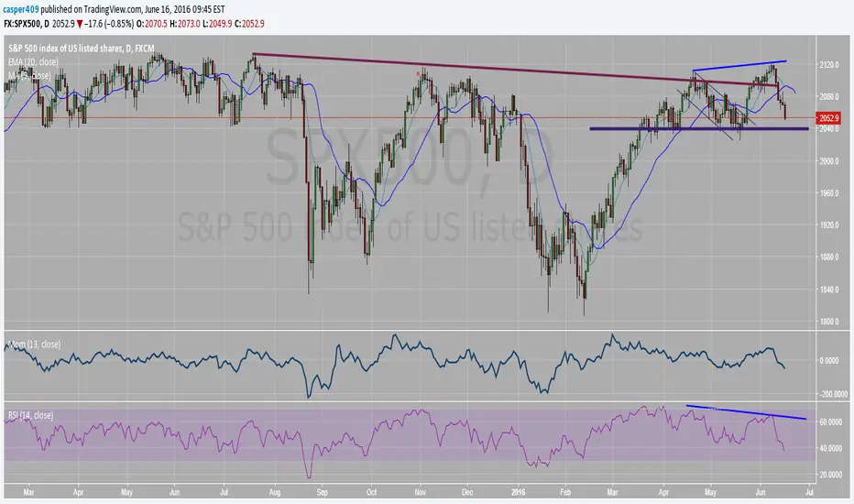Image resolution: width=854 pixels, height=504 pixels.
Task: Click the 2080.0 price axis label
Action: tap(829, 97)
